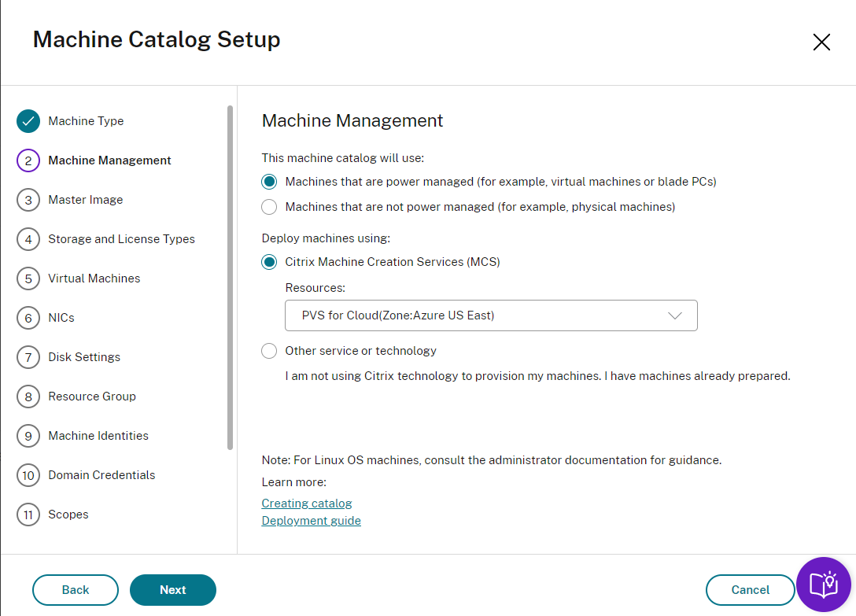Click the Machine Type completed checkmark icon

pyautogui.click(x=28, y=121)
